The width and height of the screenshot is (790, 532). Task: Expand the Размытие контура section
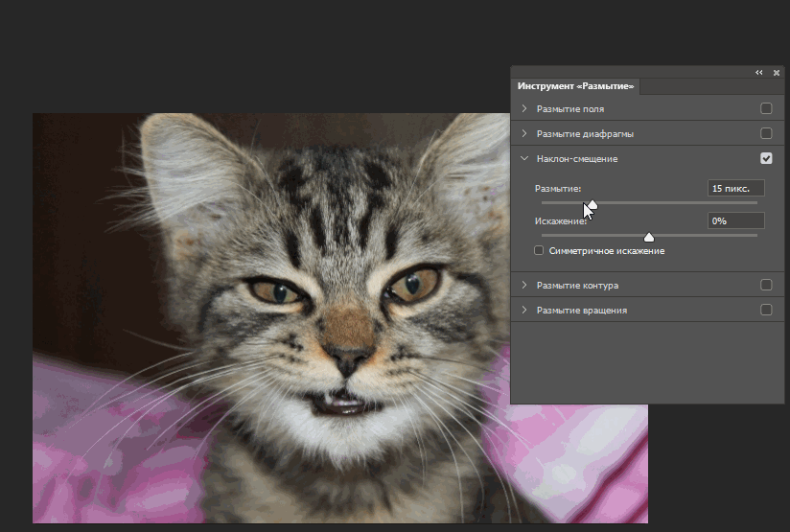(x=524, y=285)
